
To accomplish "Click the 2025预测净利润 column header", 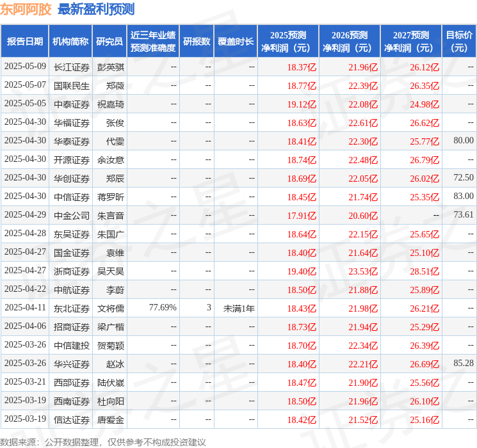I will tap(287, 42).
